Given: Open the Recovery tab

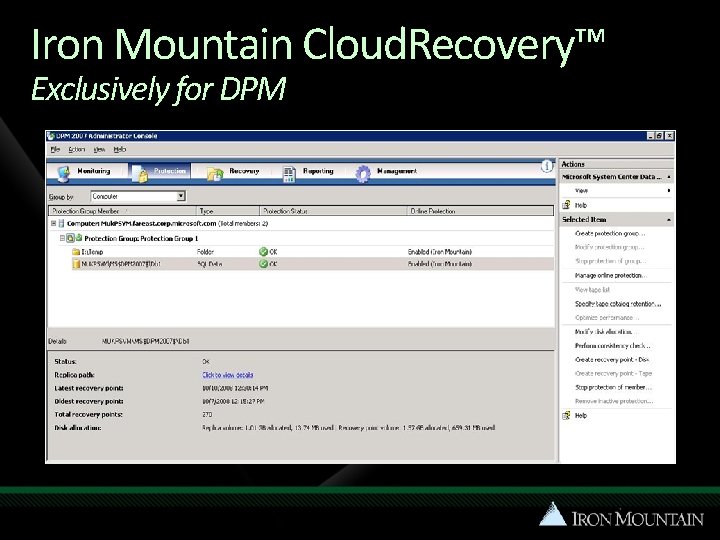Looking at the screenshot, I should (x=233, y=173).
